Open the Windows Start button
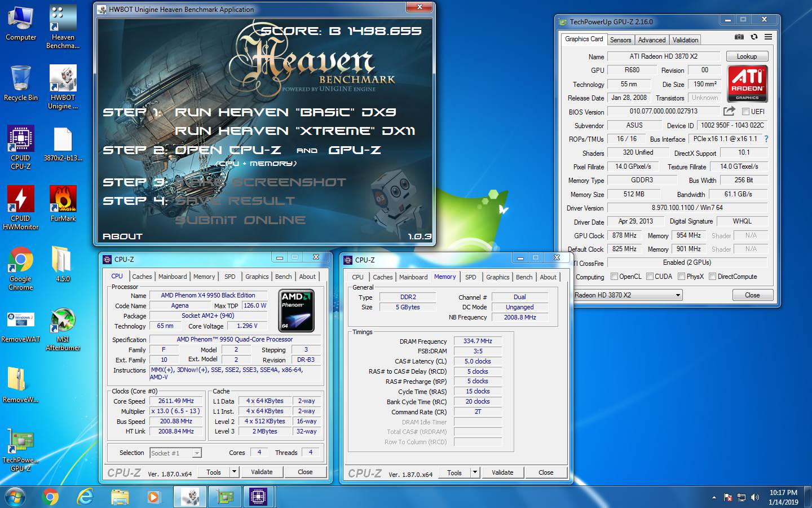This screenshot has height=508, width=812. pos(15,497)
